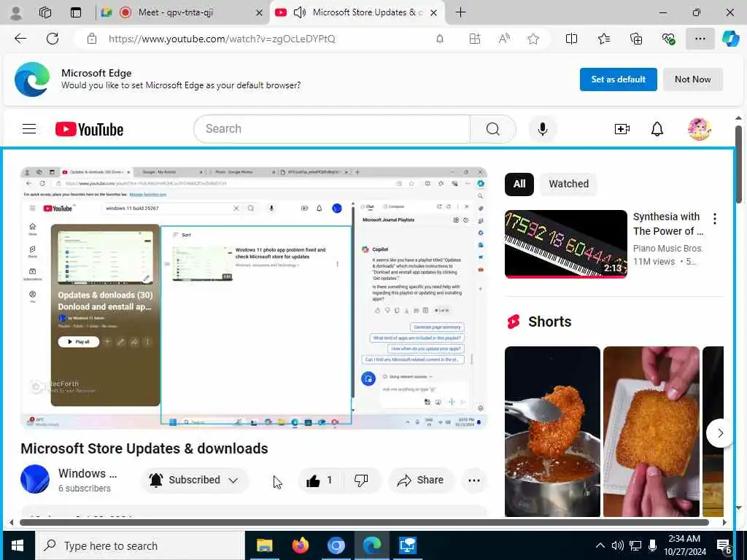Screen dimensions: 747x560
Task: Open the Synthesia video thumbnail
Action: (566, 244)
